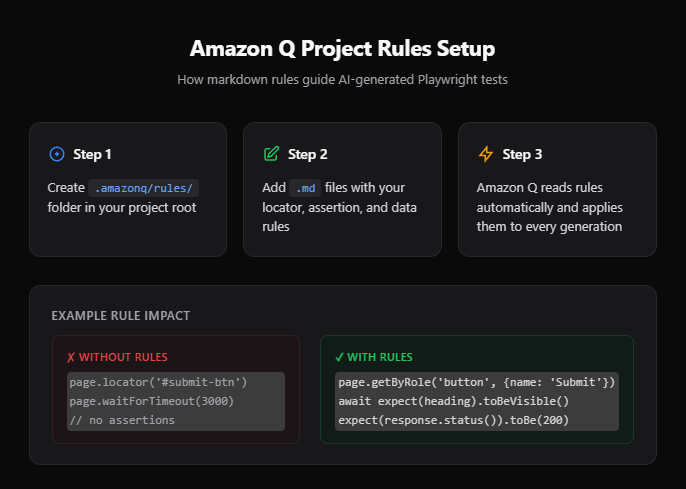The image size is (686, 489).
Task: Select the page.getByRole('button') code line
Action: tap(476, 382)
